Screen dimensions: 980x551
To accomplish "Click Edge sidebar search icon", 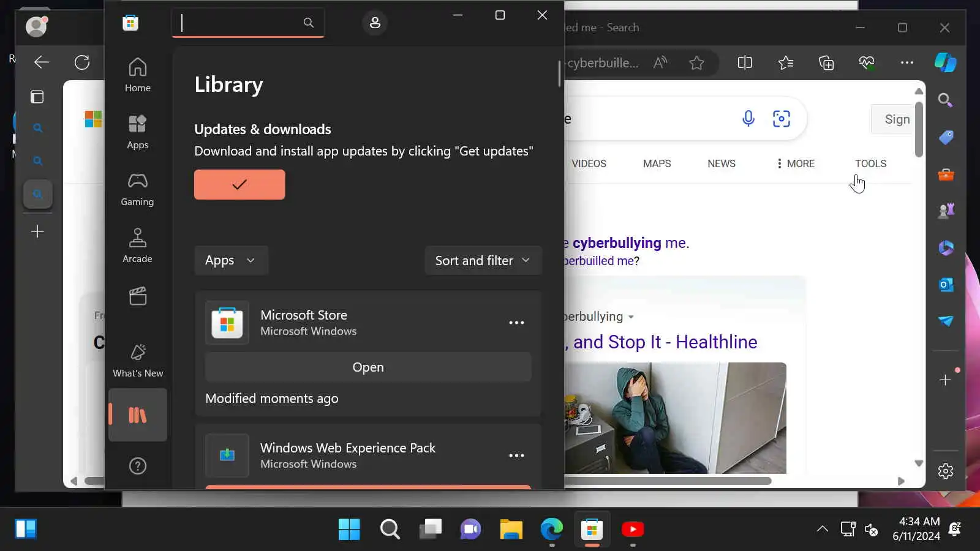I will tap(946, 100).
